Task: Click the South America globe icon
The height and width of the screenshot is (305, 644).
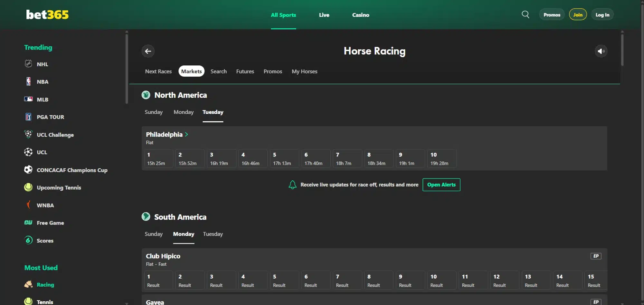Action: click(x=146, y=217)
